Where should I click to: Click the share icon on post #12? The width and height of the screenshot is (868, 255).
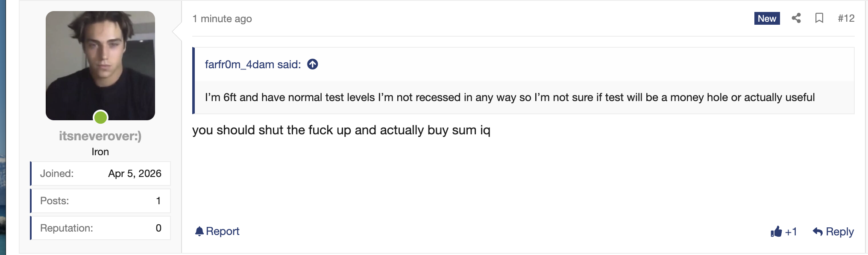[x=796, y=18]
